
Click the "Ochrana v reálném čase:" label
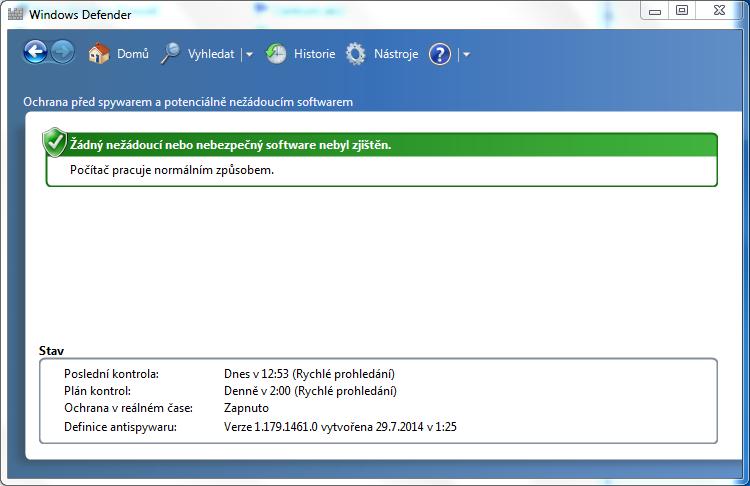coord(128,408)
